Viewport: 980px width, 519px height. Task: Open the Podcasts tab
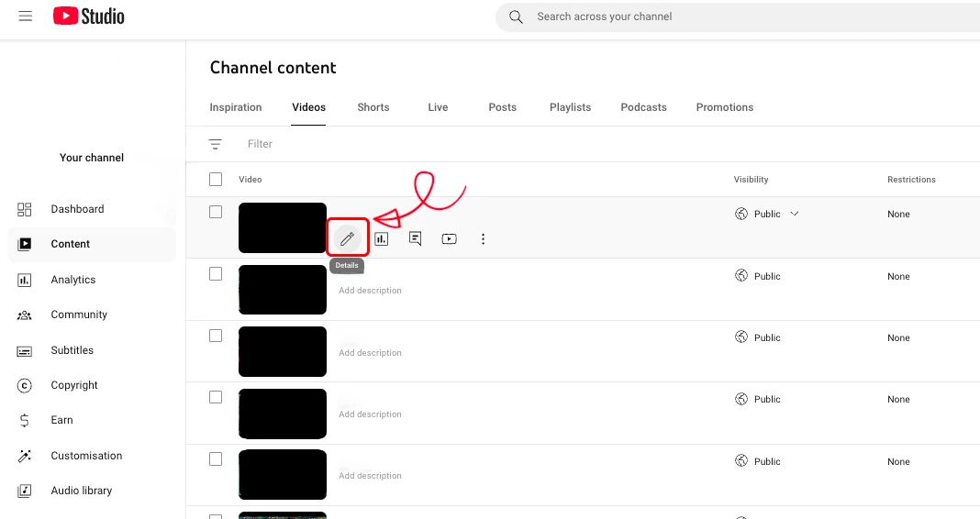(x=644, y=107)
